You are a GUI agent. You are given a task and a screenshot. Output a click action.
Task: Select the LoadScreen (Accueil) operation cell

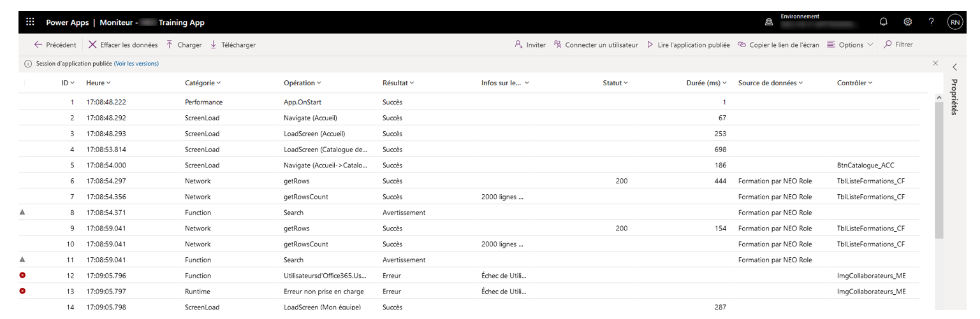[313, 134]
